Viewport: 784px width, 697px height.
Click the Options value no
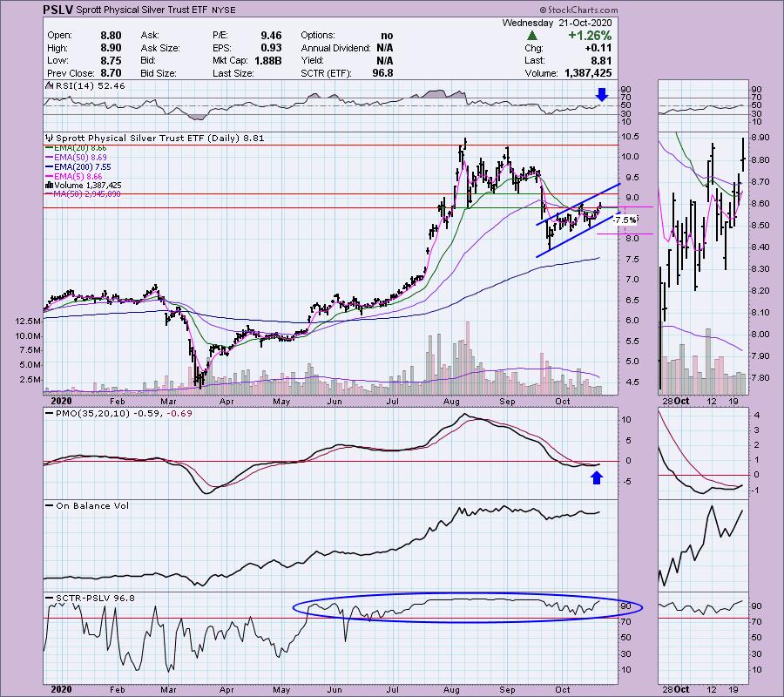[387, 36]
